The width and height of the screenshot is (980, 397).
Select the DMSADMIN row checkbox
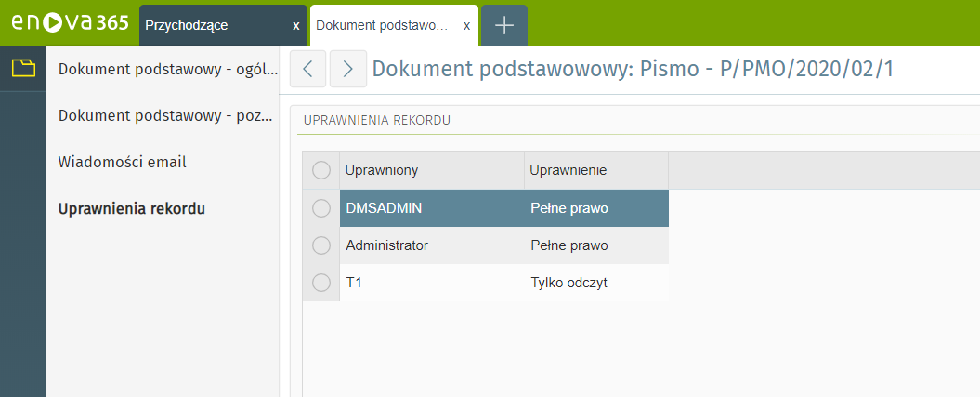coord(321,208)
